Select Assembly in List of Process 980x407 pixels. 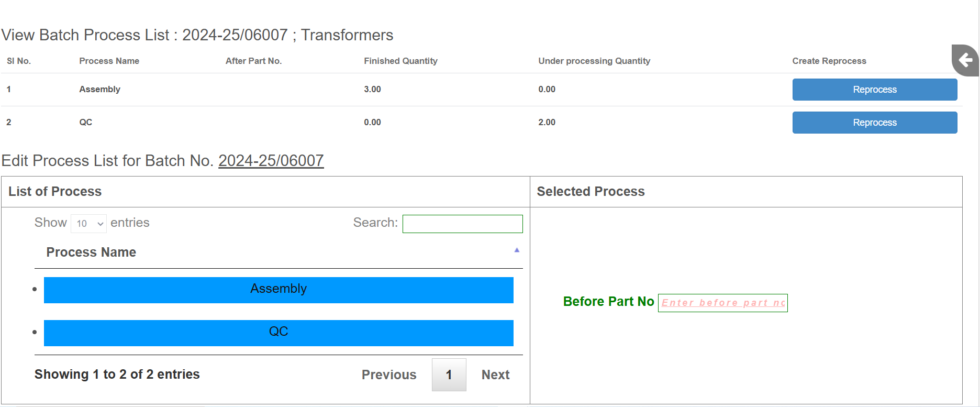pos(279,290)
